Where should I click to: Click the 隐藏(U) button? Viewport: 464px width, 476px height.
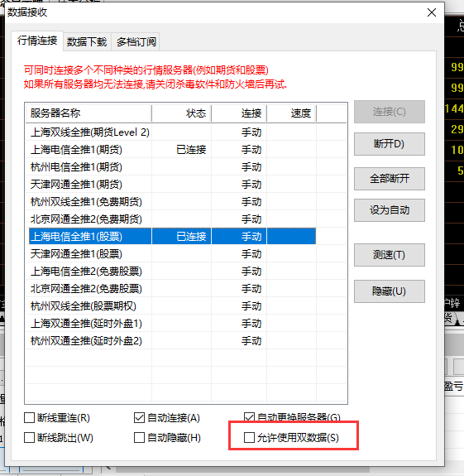pos(389,291)
